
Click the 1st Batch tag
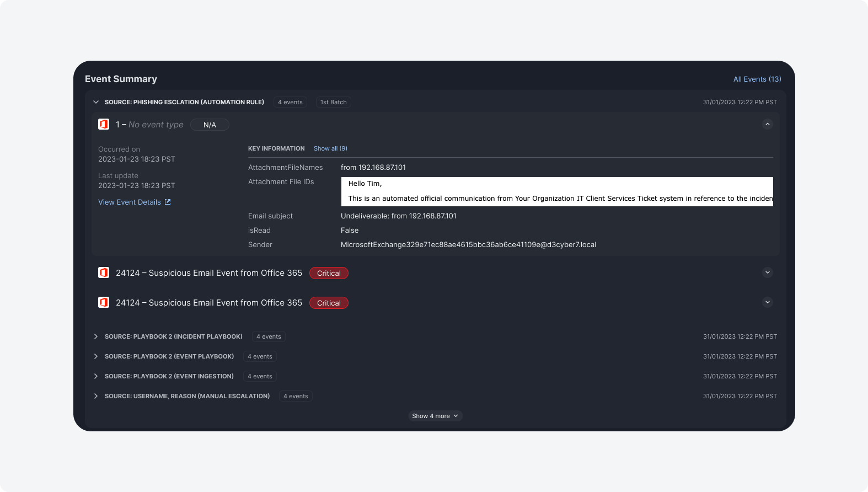point(334,102)
